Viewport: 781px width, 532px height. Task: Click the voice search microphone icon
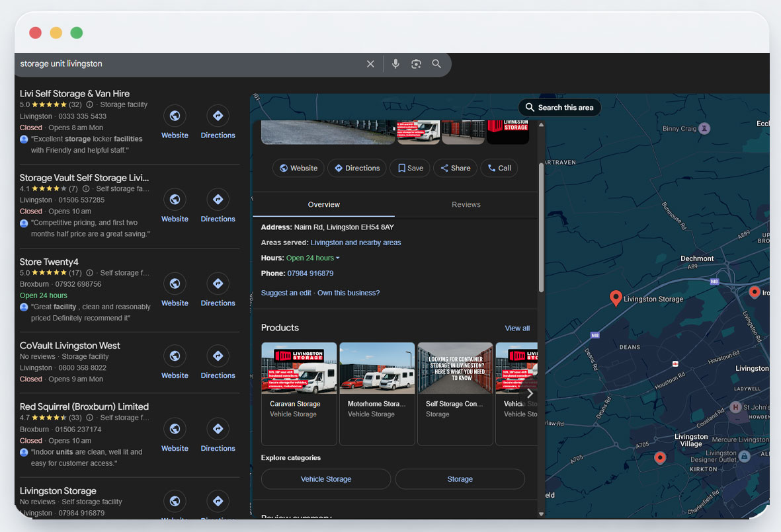(395, 64)
